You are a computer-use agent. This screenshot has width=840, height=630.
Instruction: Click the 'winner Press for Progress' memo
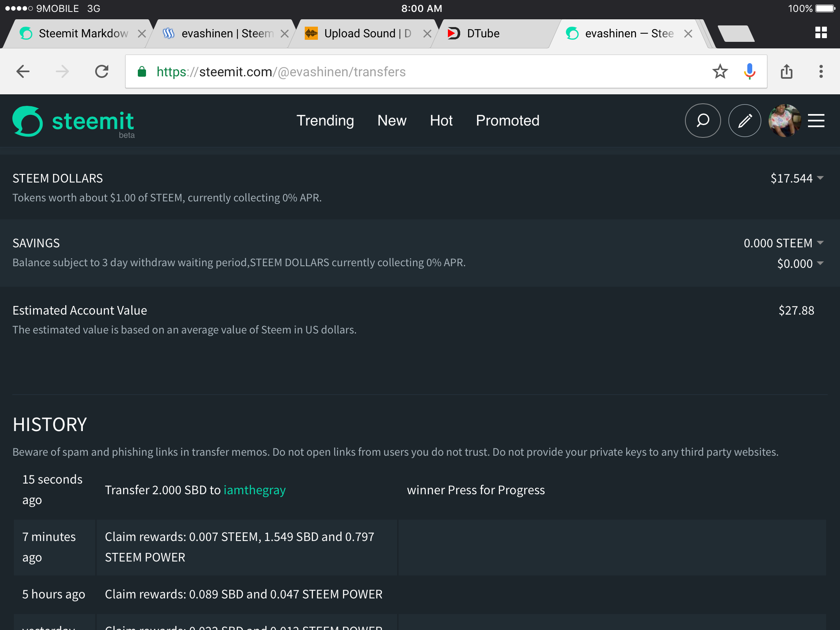click(476, 490)
